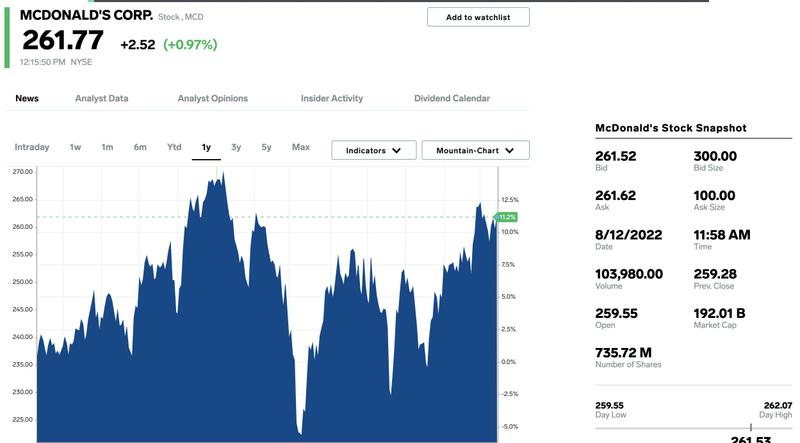Open the Analyst Opinions tab
Image resolution: width=800 pixels, height=443 pixels.
pos(213,99)
